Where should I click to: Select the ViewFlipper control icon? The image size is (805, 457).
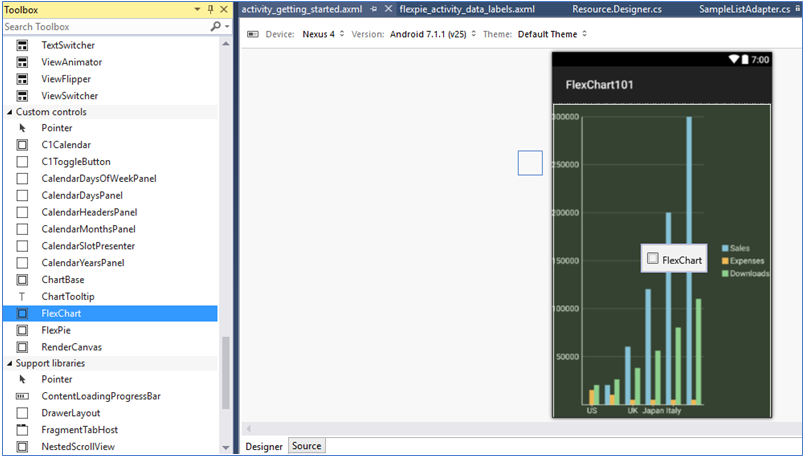[22, 79]
